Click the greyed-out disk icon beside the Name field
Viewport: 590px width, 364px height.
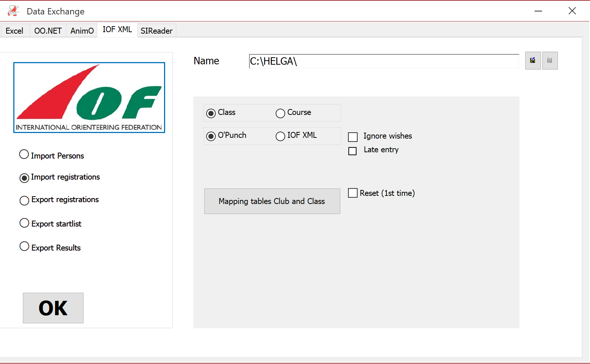pyautogui.click(x=550, y=61)
